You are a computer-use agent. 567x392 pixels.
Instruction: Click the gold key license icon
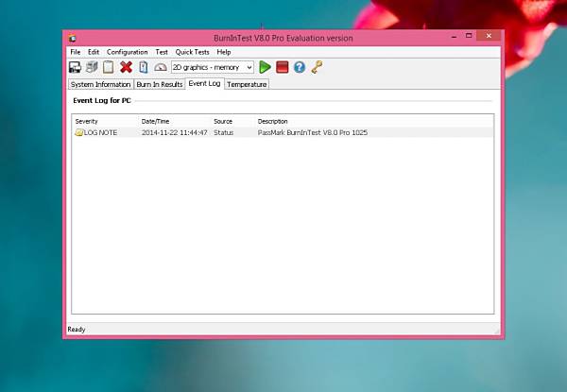(x=317, y=67)
